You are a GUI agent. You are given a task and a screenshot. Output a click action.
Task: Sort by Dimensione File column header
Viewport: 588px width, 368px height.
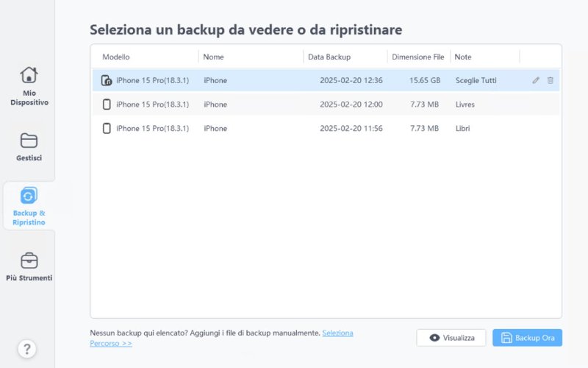pos(417,57)
